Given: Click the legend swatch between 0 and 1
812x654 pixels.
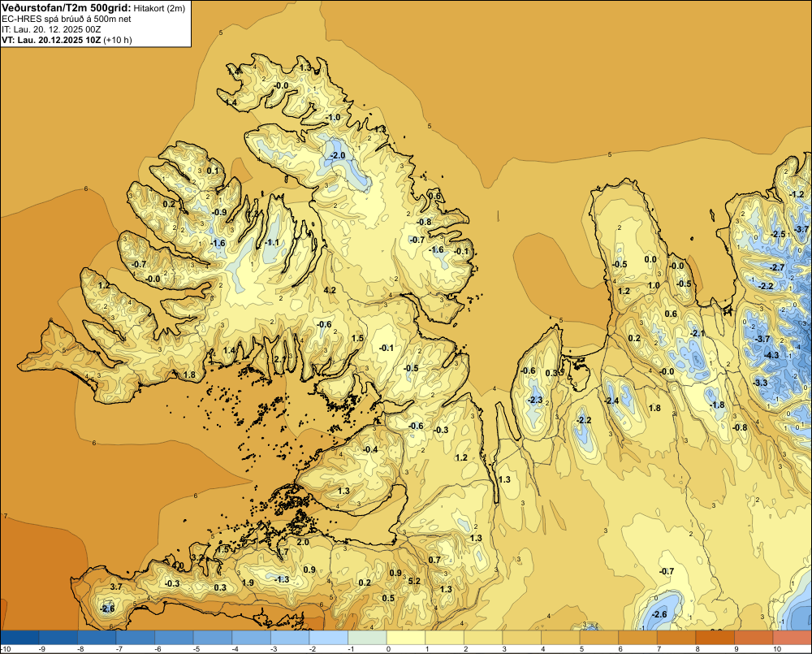Looking at the screenshot, I should point(406,638).
